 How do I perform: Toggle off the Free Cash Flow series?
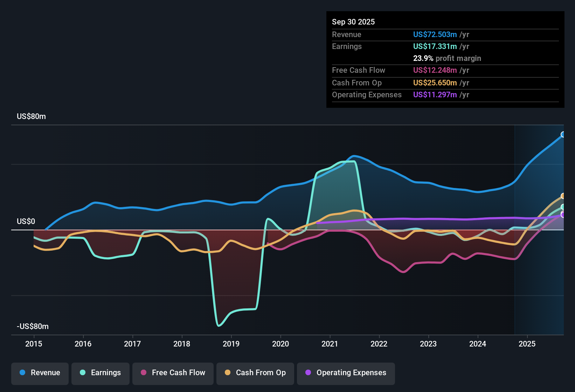tap(173, 373)
